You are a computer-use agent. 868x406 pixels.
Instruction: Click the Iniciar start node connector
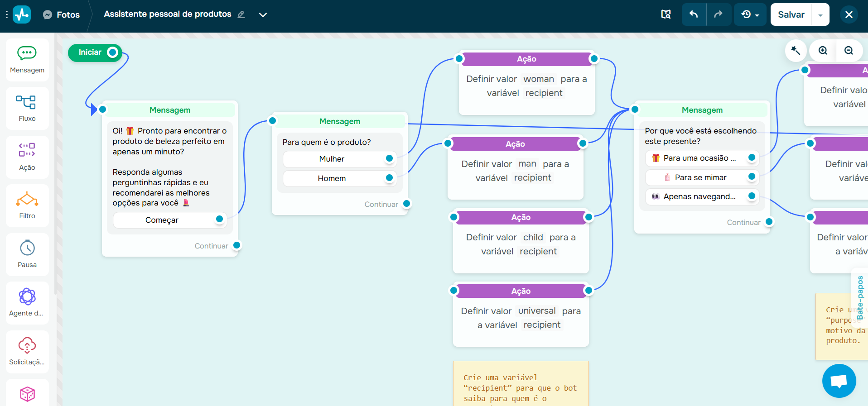click(112, 53)
